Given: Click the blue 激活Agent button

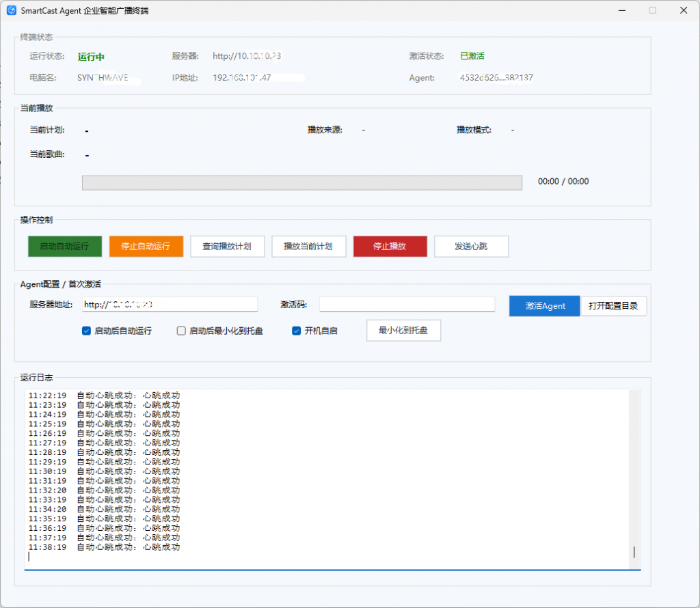Looking at the screenshot, I should (545, 306).
